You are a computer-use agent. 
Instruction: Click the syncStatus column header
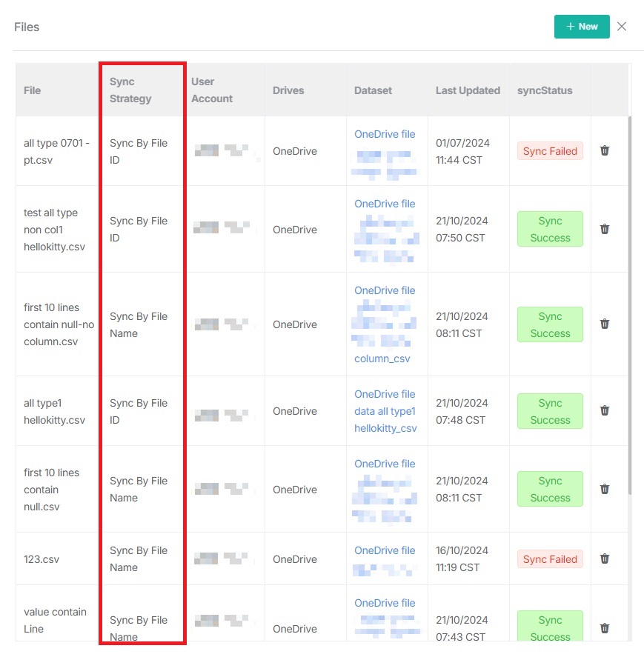click(x=545, y=90)
